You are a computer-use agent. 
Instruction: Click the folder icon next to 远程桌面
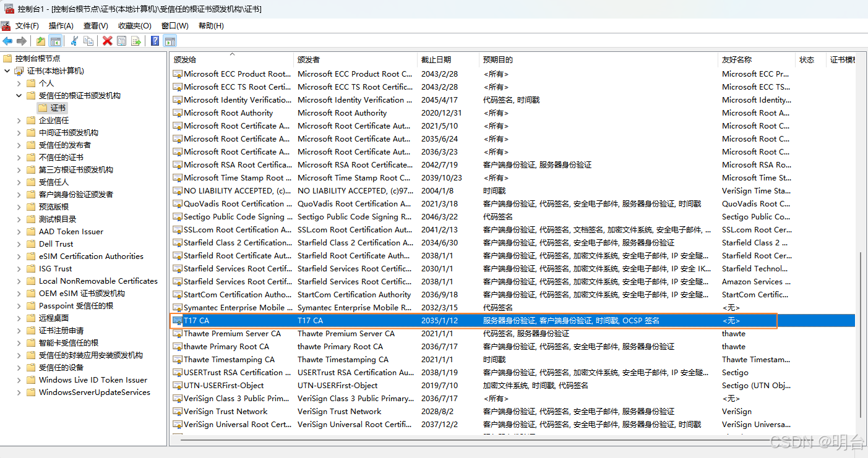pos(31,318)
